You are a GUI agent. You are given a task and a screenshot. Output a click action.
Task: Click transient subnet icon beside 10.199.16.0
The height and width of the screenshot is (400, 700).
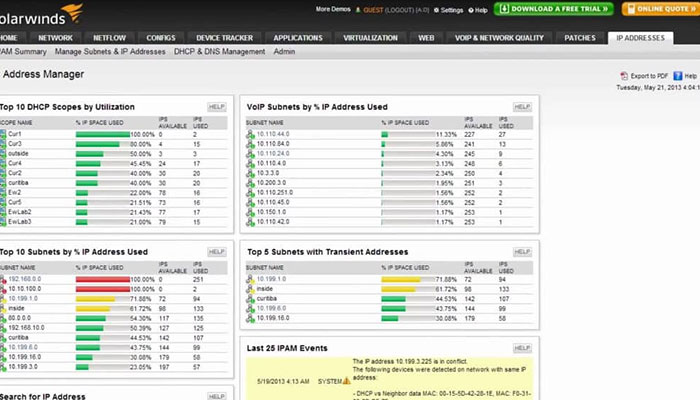[250, 318]
